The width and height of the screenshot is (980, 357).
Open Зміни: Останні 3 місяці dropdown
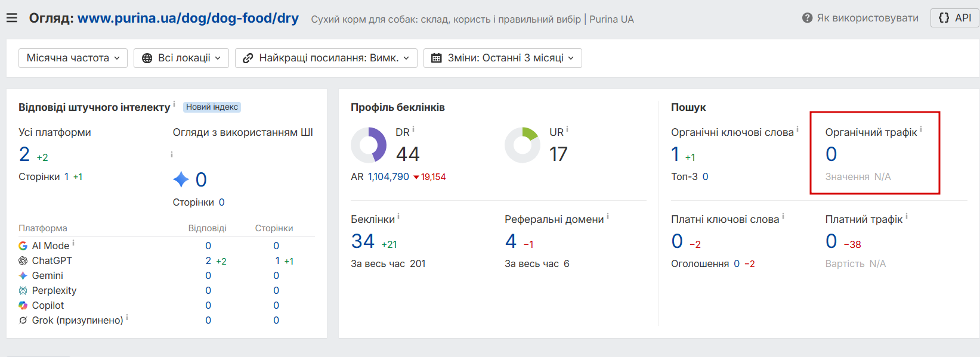503,58
